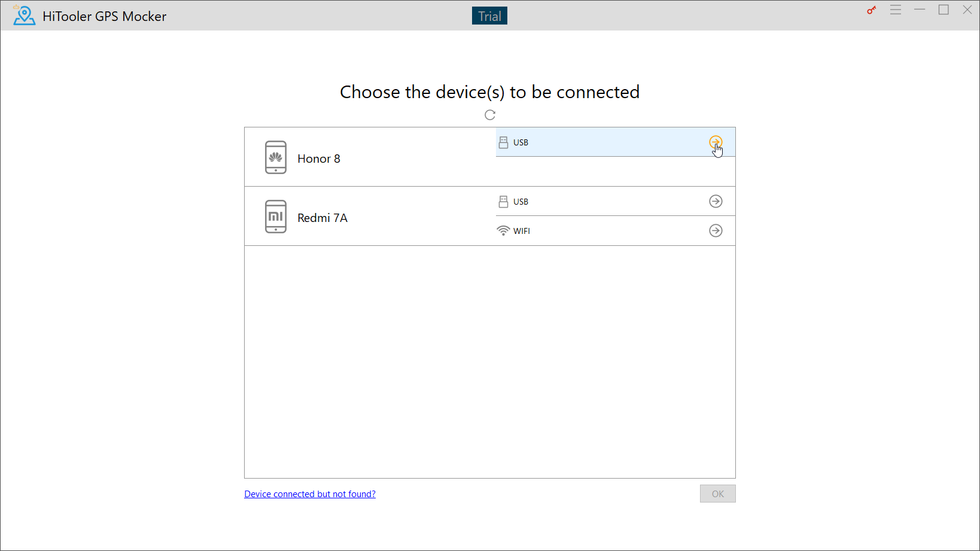
Task: Close the HiTooler GPS Mocker window
Action: click(967, 10)
